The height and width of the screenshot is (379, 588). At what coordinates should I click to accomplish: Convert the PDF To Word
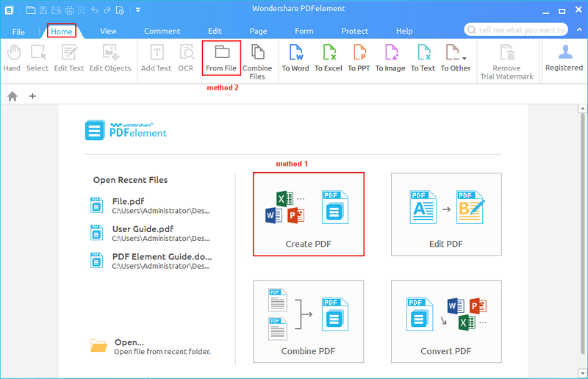(x=295, y=58)
